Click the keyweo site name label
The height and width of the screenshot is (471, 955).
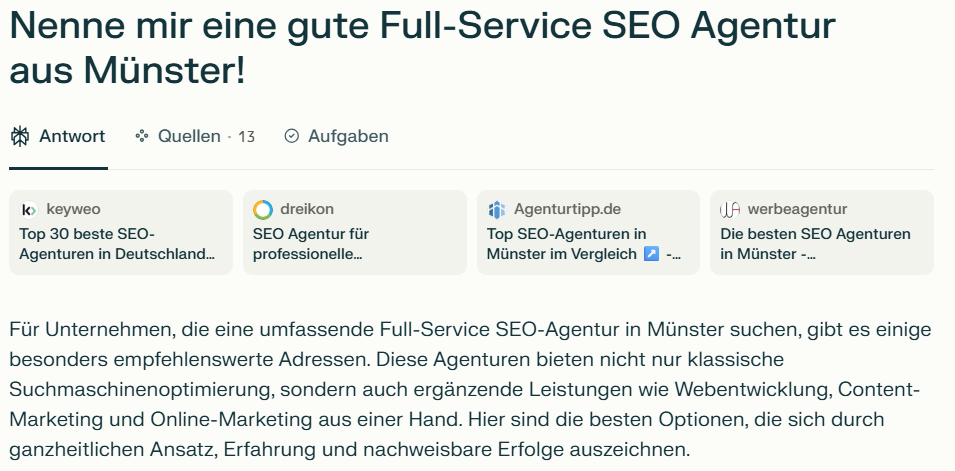(x=73, y=209)
